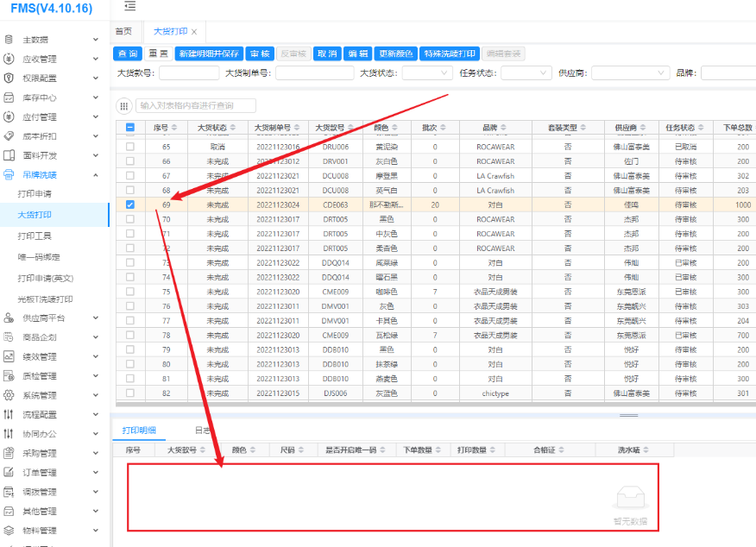Image resolution: width=756 pixels, height=547 pixels.
Task: Click the 新建明细并保存 button
Action: (x=208, y=53)
